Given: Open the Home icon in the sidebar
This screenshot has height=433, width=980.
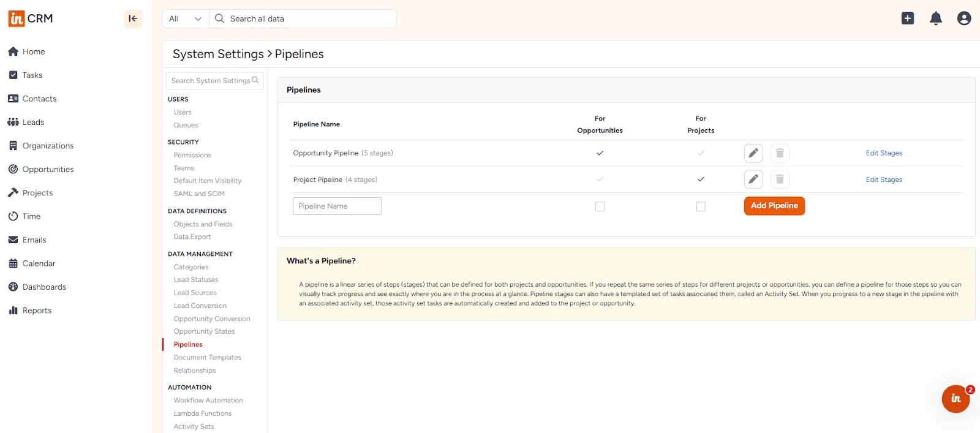Looking at the screenshot, I should click(x=13, y=51).
